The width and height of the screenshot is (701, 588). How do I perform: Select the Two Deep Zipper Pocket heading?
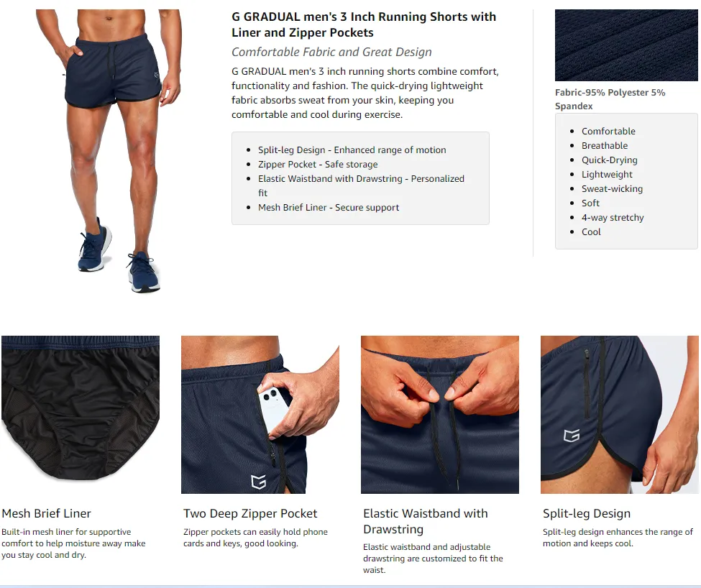(x=250, y=513)
